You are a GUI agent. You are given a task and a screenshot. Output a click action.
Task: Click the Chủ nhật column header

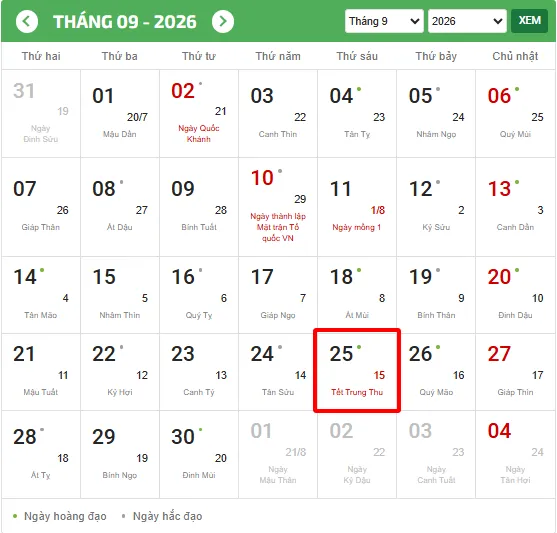point(515,56)
